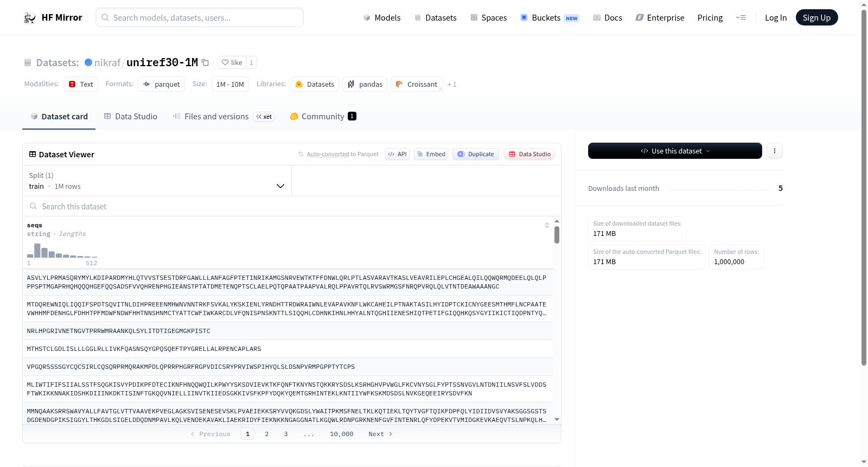This screenshot has width=868, height=467.
Task: Open the Community tab
Action: [323, 117]
